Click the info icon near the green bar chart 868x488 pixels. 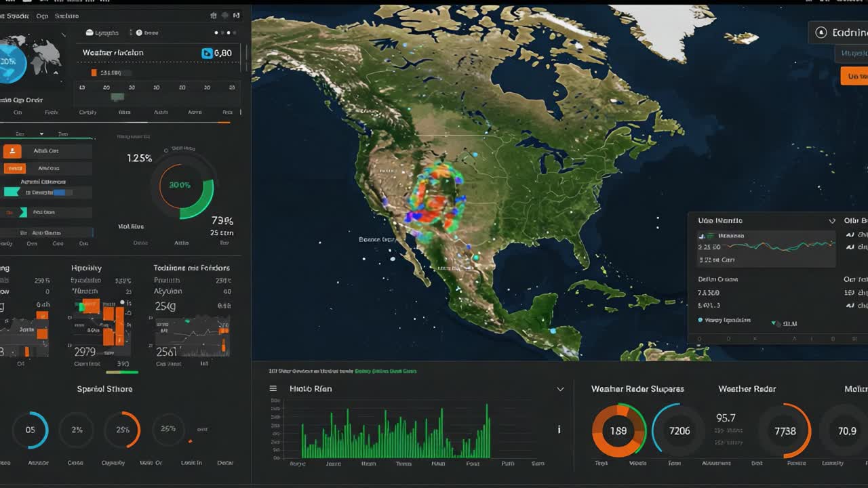(x=558, y=429)
